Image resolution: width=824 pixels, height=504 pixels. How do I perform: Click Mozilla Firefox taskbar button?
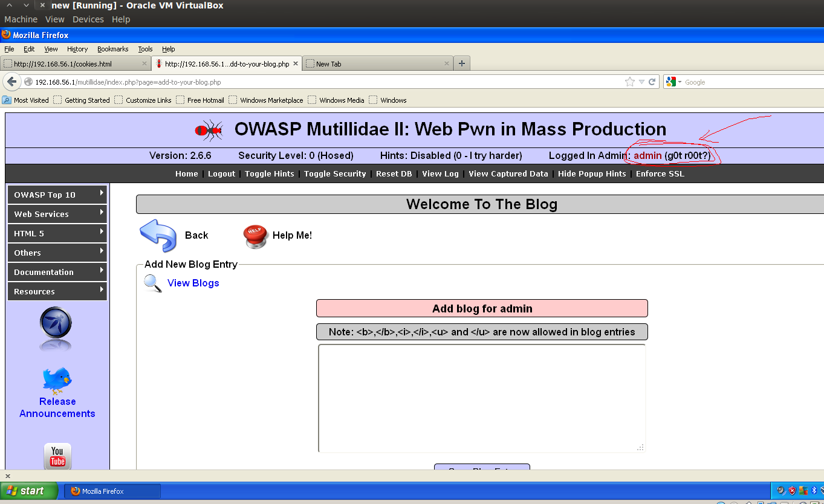click(x=112, y=491)
